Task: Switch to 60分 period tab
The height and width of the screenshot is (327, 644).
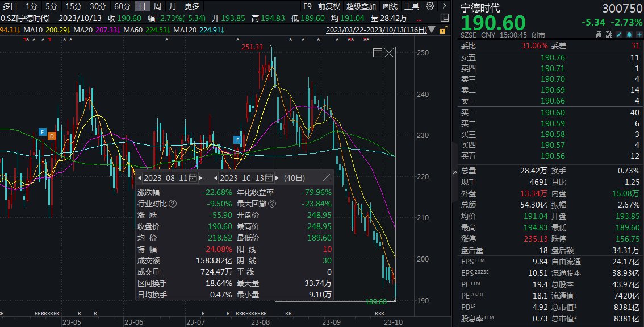Action: (x=122, y=6)
